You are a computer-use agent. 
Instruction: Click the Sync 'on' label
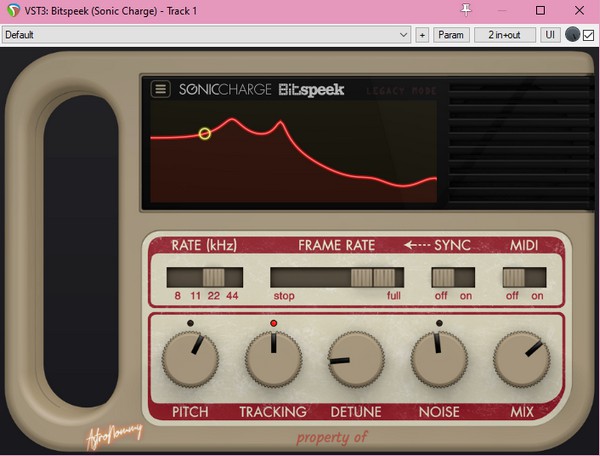[466, 296]
